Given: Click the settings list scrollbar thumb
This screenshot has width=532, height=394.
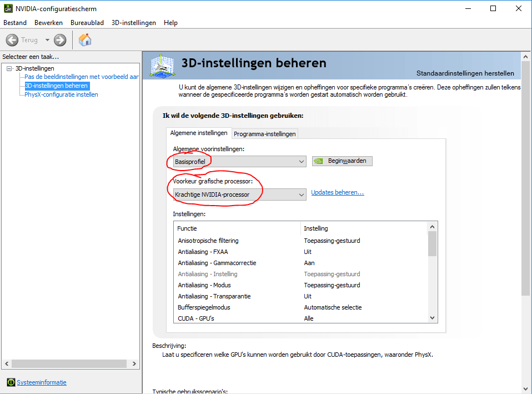Looking at the screenshot, I should click(432, 244).
